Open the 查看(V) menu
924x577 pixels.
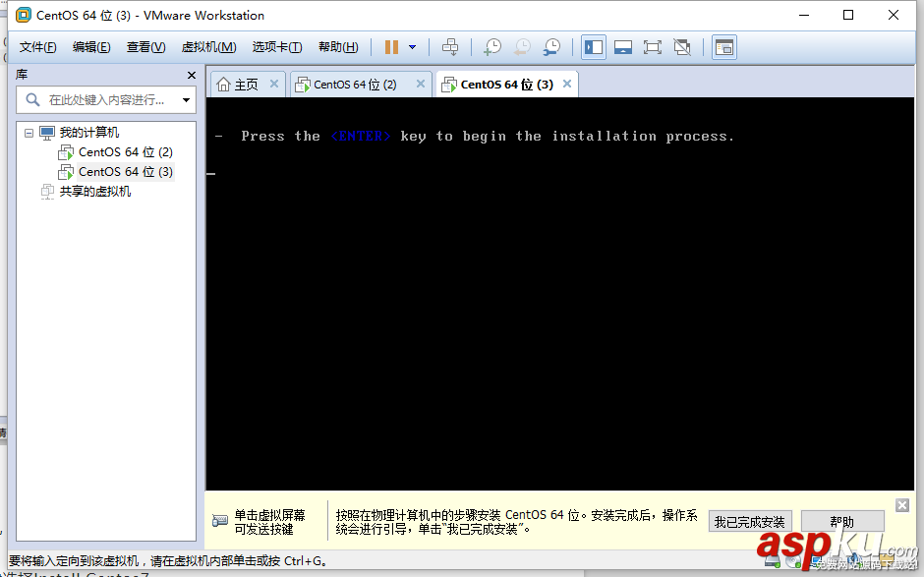pos(145,47)
